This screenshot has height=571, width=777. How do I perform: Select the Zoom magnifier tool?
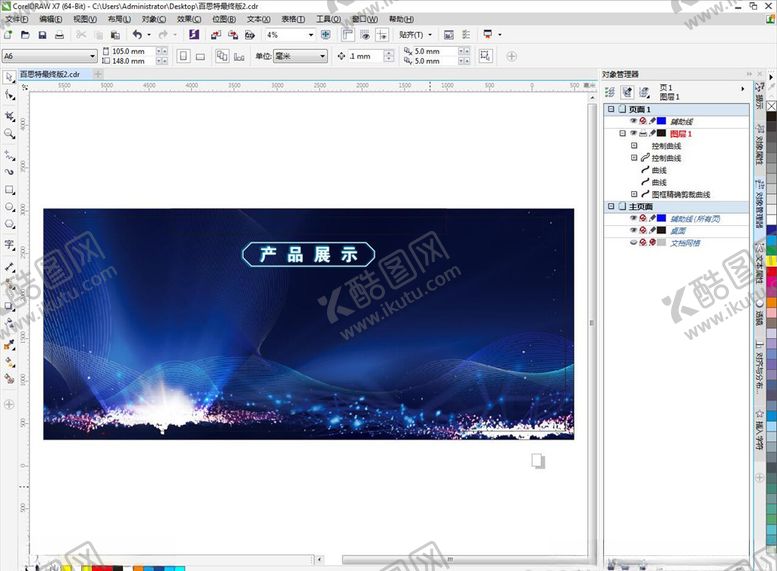(9, 133)
